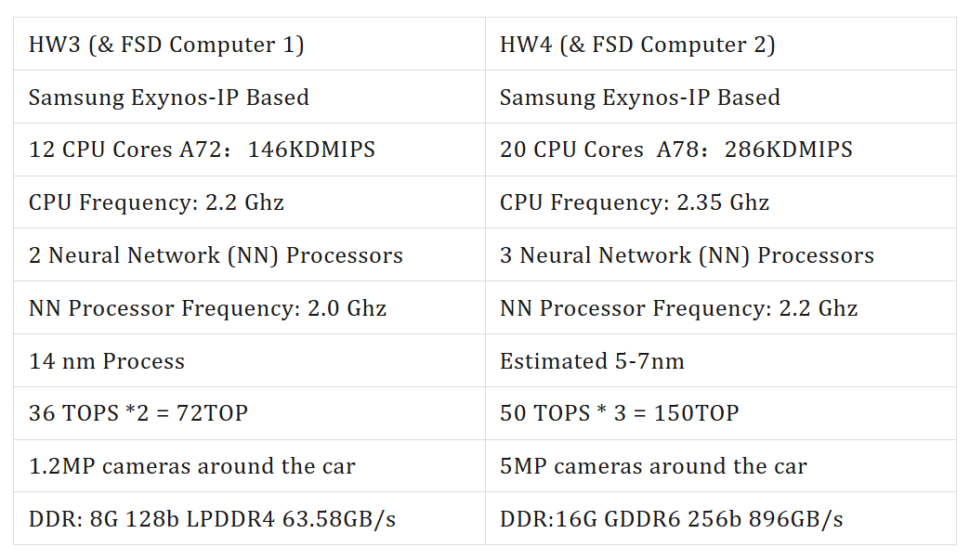Select the CPU Frequency: 2.2 Ghz cell
The height and width of the screenshot is (560, 970).
[249, 202]
